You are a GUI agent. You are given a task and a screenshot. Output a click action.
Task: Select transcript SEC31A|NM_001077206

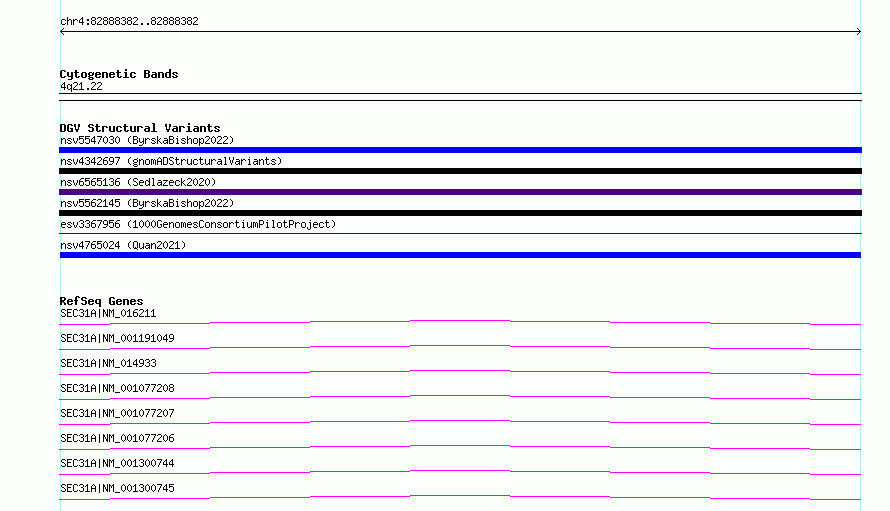117,438
